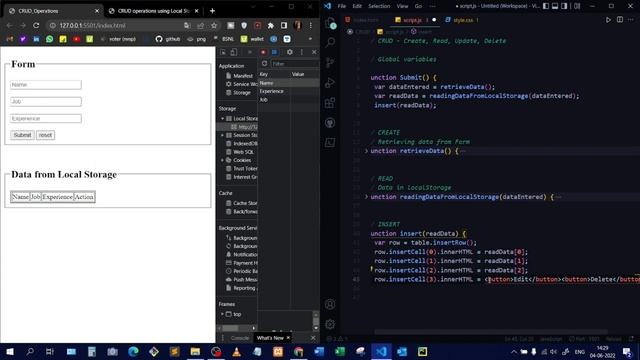Open WhatsApp bookmark icon
The image size is (640, 360).
(49, 39)
